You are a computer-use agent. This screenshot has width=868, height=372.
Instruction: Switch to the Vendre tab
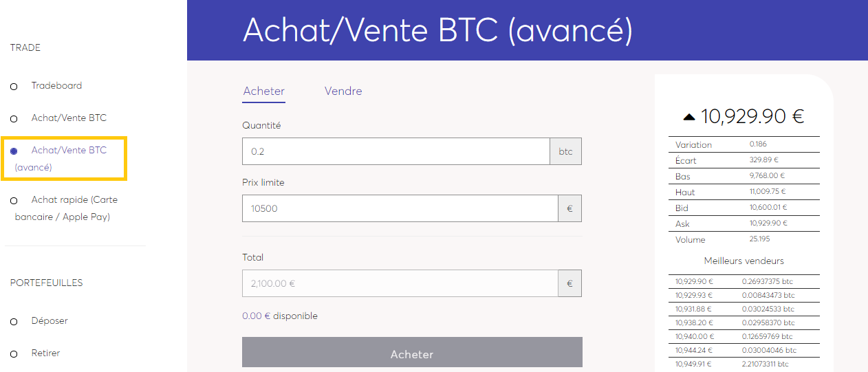point(343,91)
